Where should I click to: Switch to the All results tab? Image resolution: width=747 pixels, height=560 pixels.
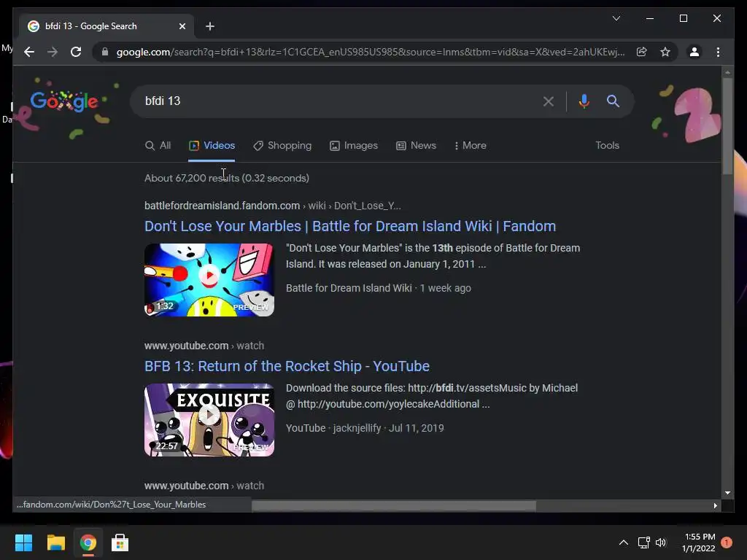158,146
